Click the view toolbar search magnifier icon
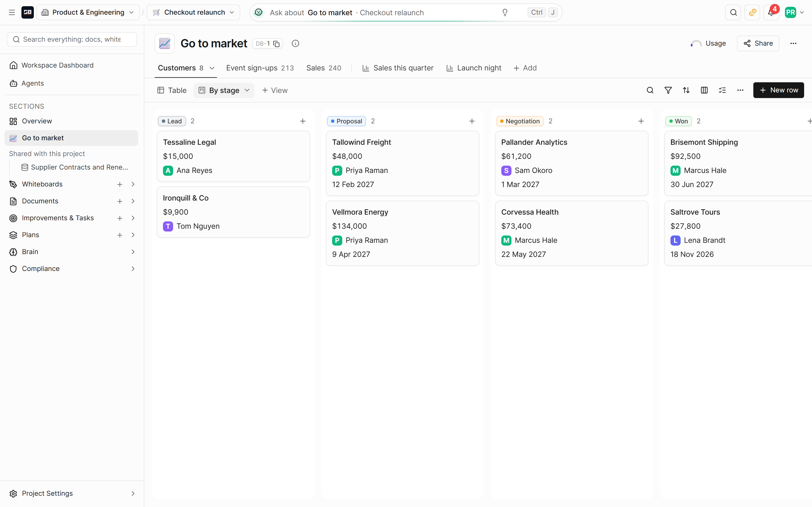 650,90
